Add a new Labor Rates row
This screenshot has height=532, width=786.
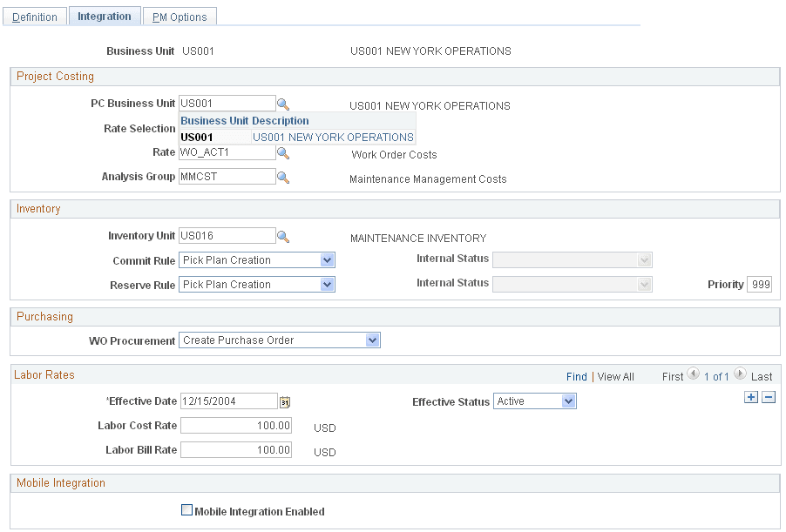(750, 397)
